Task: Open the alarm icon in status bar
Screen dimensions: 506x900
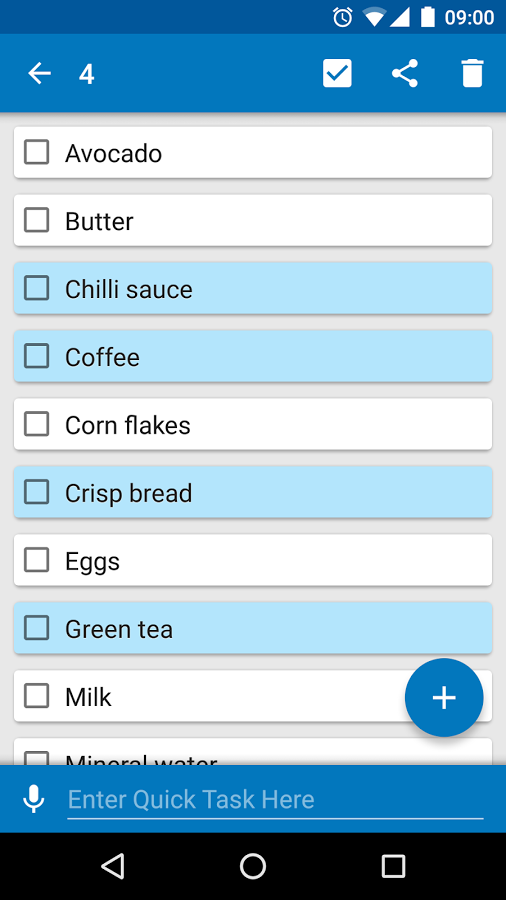Action: (x=342, y=17)
